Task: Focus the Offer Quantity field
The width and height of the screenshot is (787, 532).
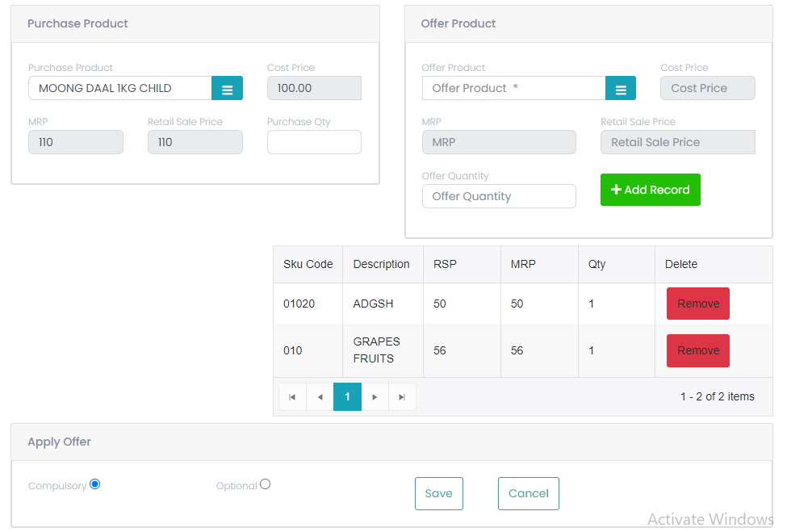Action: [499, 196]
